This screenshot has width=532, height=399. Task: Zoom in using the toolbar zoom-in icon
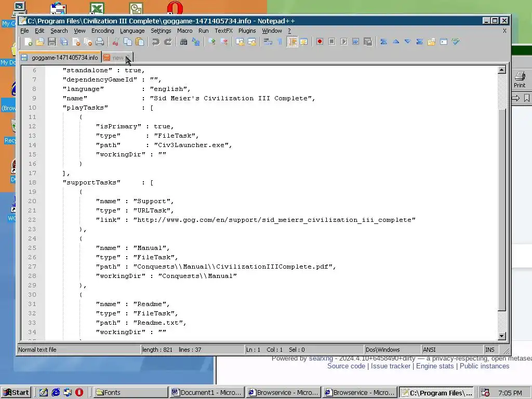coord(212,42)
